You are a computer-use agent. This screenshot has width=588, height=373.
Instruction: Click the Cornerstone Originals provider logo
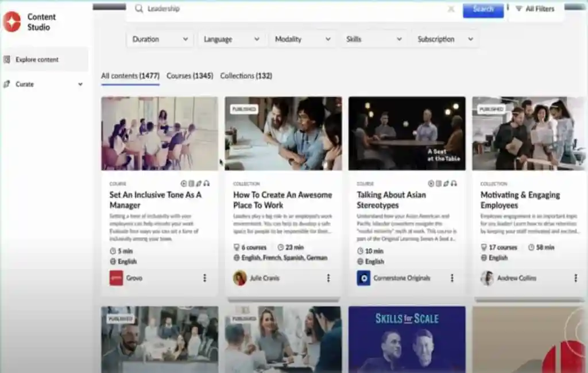click(x=363, y=278)
